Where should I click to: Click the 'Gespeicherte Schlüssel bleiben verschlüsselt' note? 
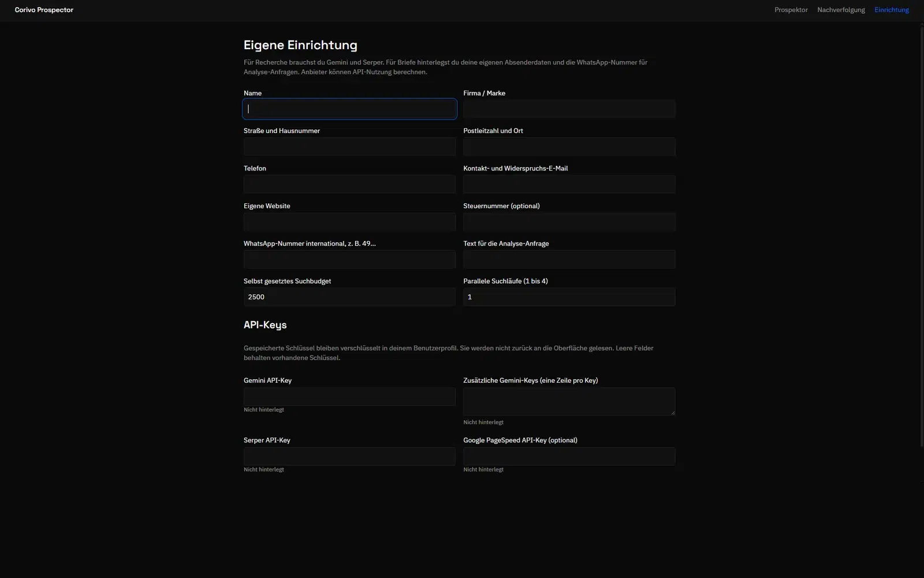pyautogui.click(x=448, y=353)
